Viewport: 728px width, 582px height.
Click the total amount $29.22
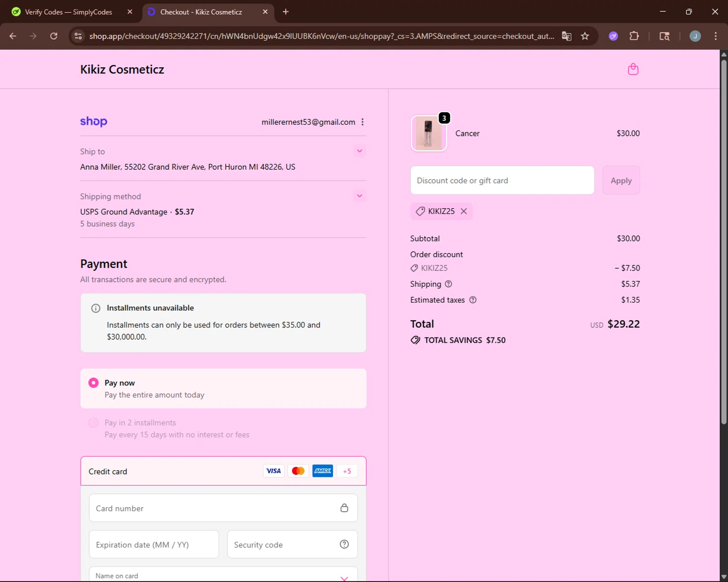624,324
